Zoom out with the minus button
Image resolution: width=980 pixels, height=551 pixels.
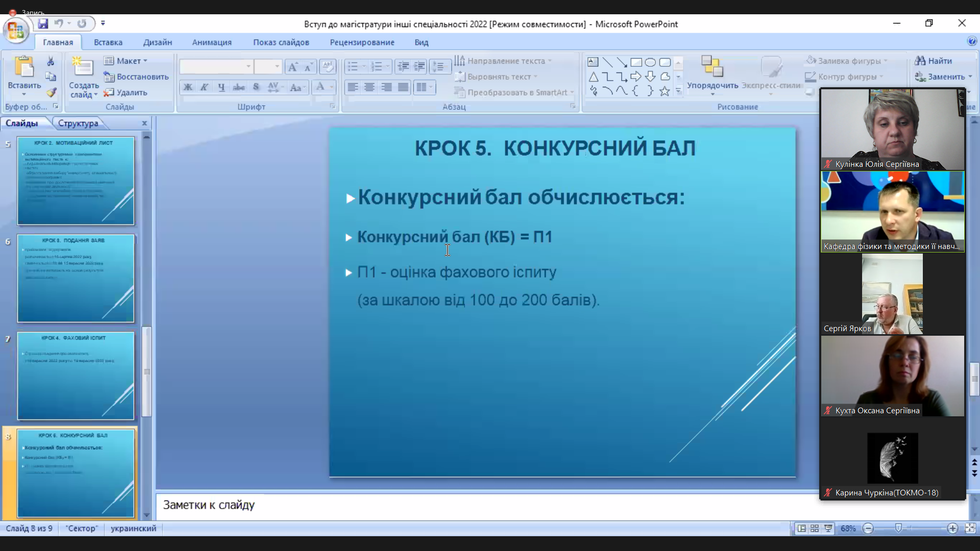point(868,529)
